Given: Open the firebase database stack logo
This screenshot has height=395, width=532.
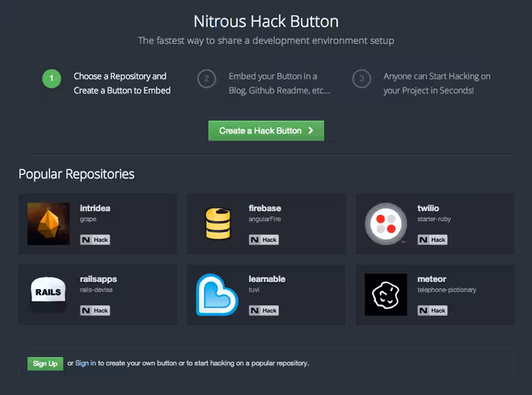Looking at the screenshot, I should (217, 224).
